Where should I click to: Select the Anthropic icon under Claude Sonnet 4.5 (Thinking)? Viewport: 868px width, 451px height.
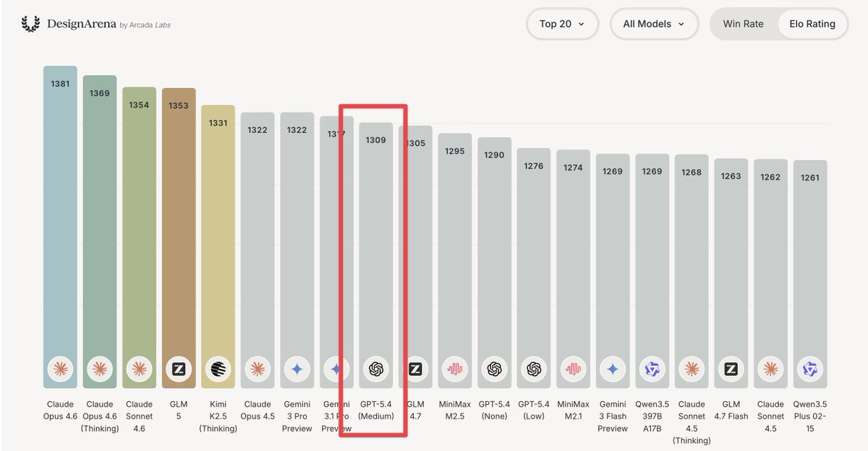tap(692, 369)
